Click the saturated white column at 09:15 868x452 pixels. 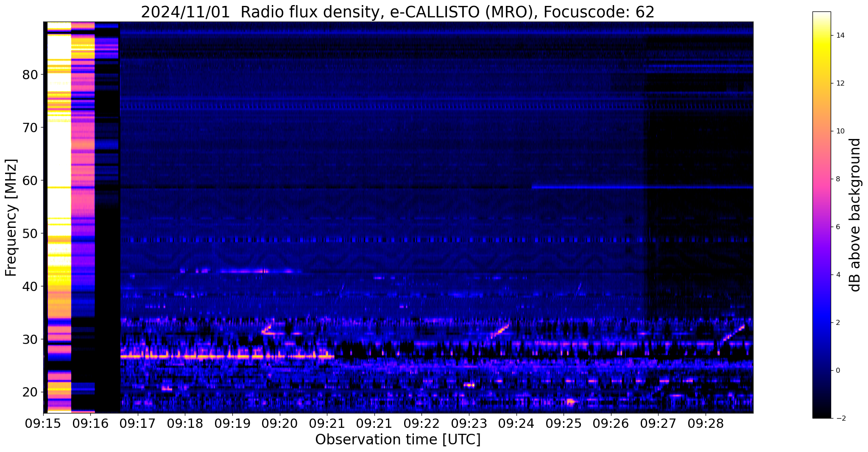coord(59,217)
